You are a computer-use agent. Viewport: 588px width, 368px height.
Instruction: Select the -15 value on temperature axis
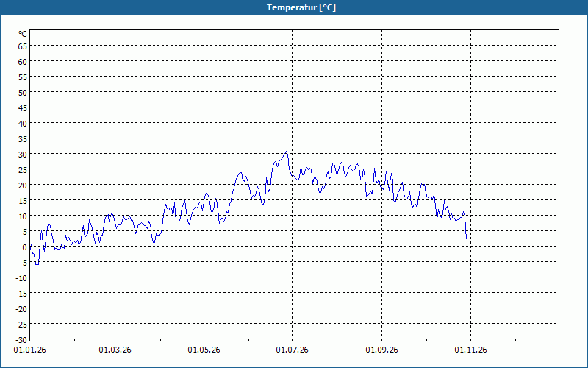click(21, 294)
